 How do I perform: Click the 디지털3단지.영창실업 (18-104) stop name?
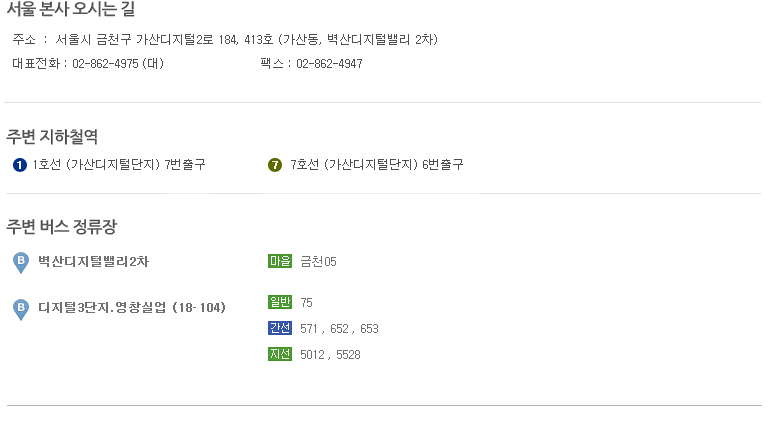[132, 308]
